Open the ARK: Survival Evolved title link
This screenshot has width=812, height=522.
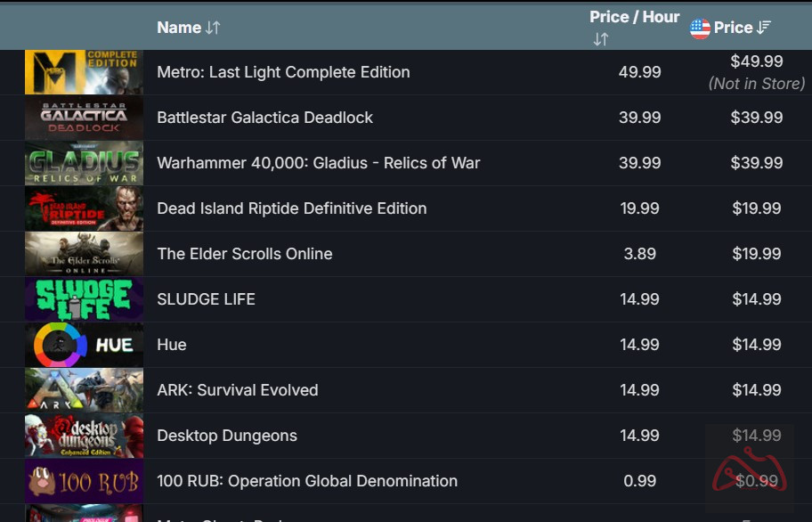pyautogui.click(x=237, y=390)
